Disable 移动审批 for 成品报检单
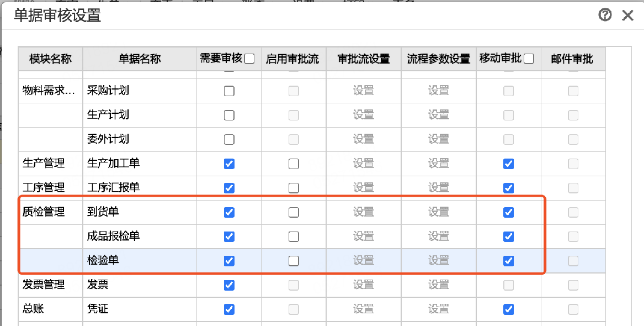Screen dimensions: 644x326 509,236
